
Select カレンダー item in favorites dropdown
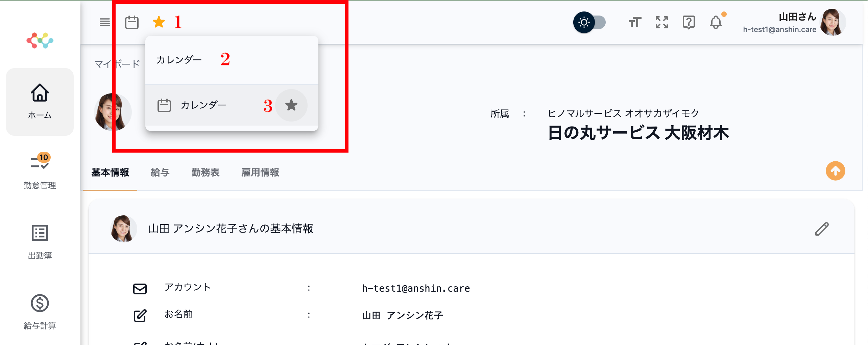point(203,105)
